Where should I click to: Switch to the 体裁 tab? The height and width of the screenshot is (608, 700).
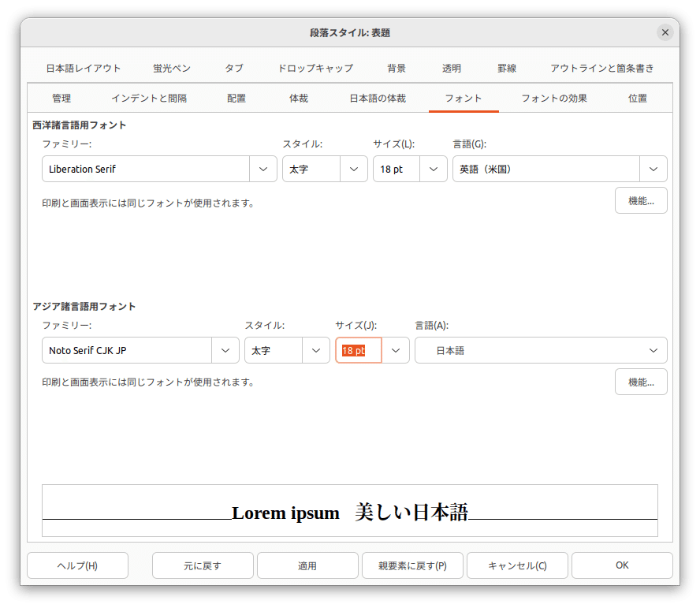299,98
